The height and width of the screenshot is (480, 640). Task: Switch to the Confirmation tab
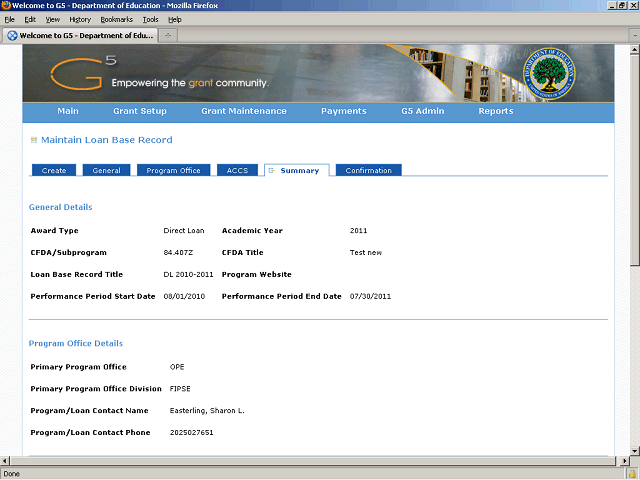tap(369, 171)
